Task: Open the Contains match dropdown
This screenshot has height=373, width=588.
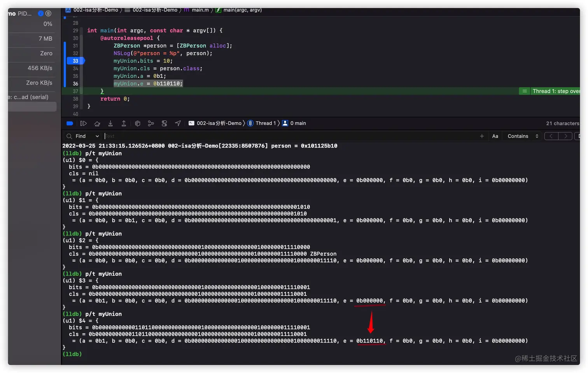Action: point(523,136)
